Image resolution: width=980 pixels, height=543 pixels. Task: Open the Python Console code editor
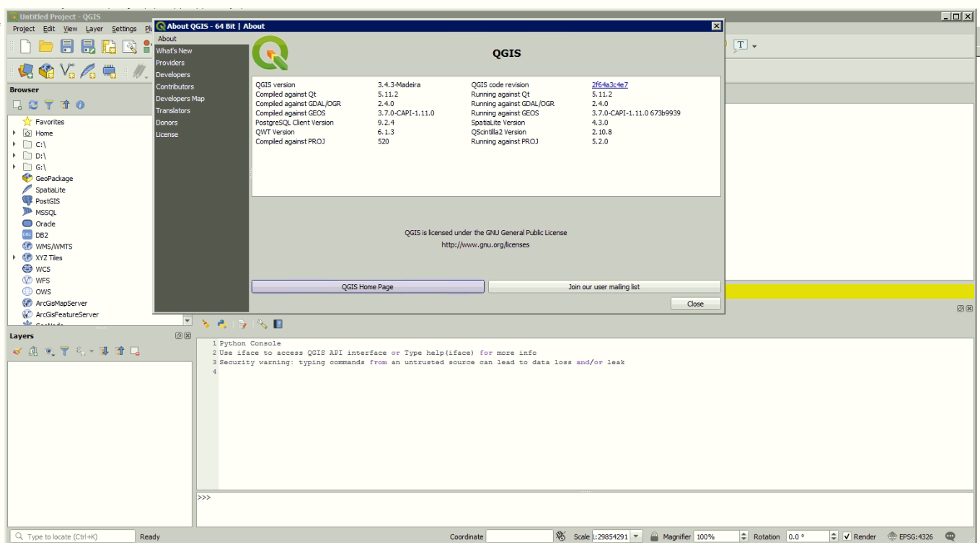[241, 323]
